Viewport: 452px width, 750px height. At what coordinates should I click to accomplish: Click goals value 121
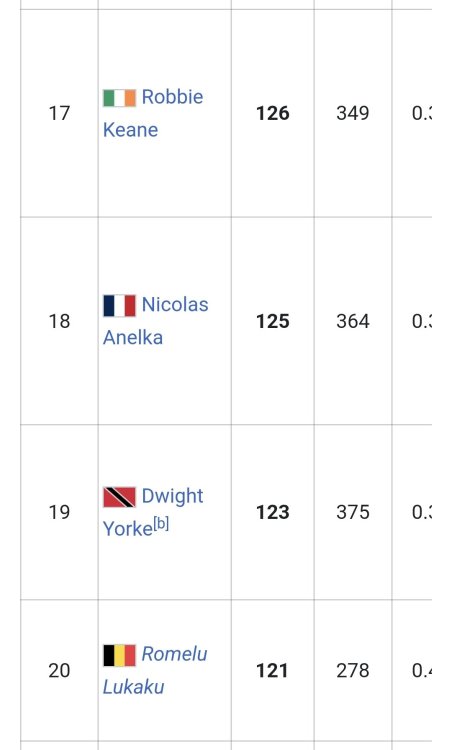coord(272,671)
